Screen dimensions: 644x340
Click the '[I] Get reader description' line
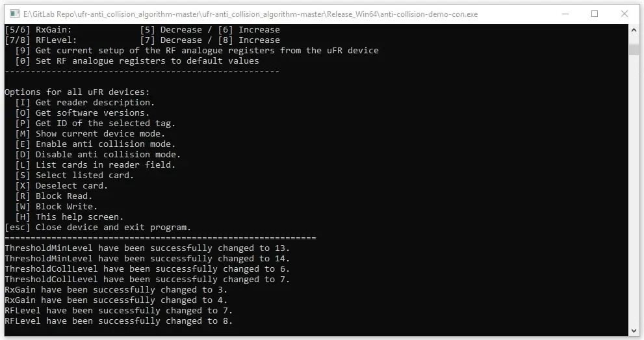[x=85, y=102]
